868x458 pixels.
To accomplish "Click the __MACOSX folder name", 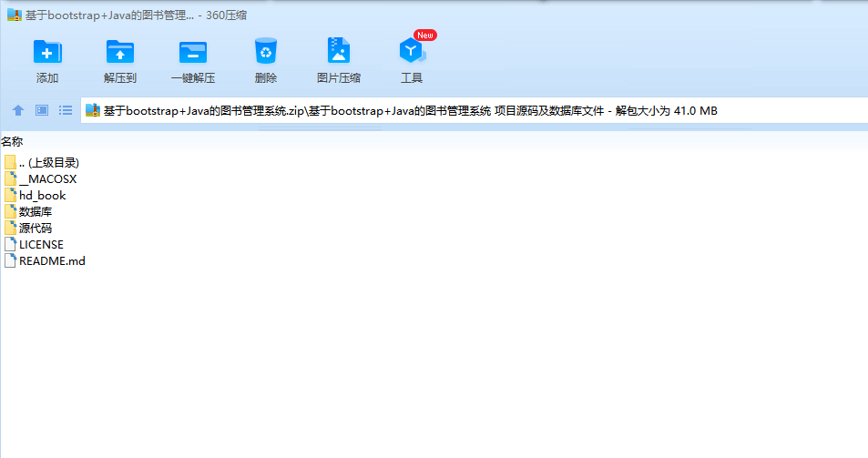I will pyautogui.click(x=47, y=179).
